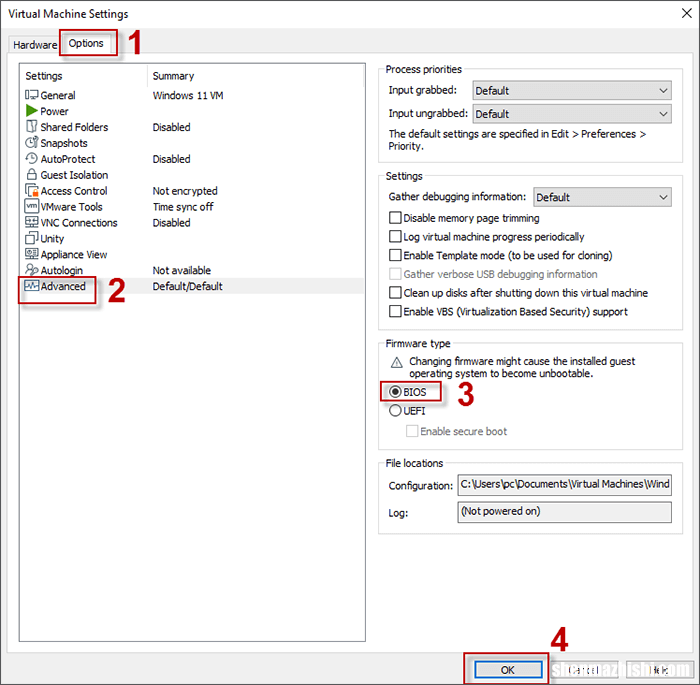Switch to the Hardware tab

point(35,45)
